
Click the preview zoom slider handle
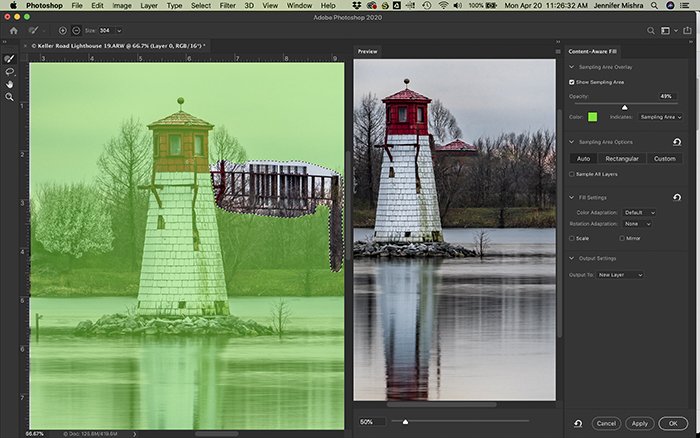405,421
